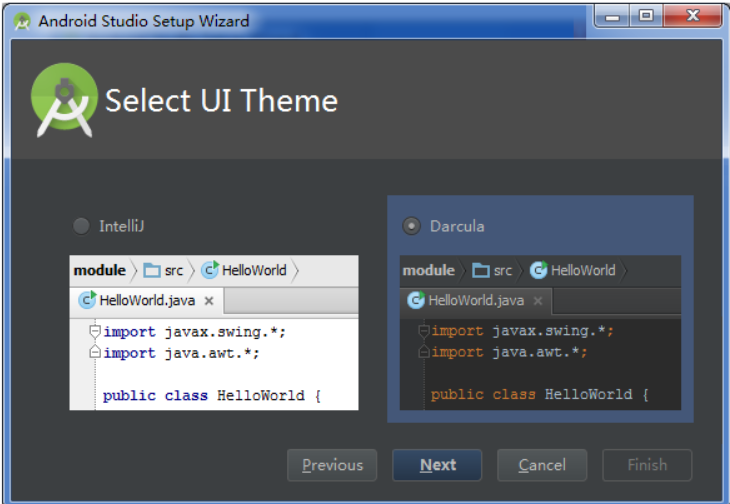Click module breadcrumb in light preview
The height and width of the screenshot is (504, 730).
[x=100, y=270]
